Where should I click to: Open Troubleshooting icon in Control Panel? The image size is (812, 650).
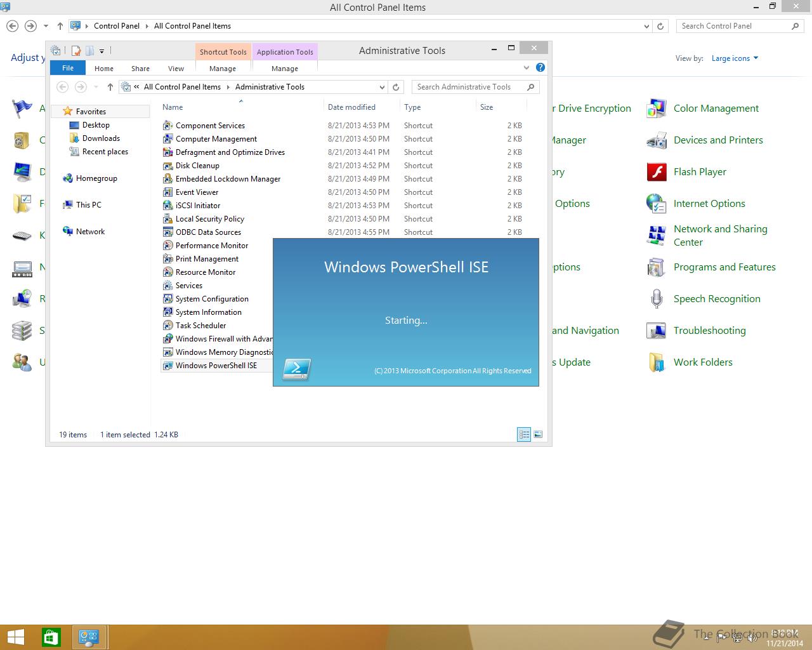[656, 331]
